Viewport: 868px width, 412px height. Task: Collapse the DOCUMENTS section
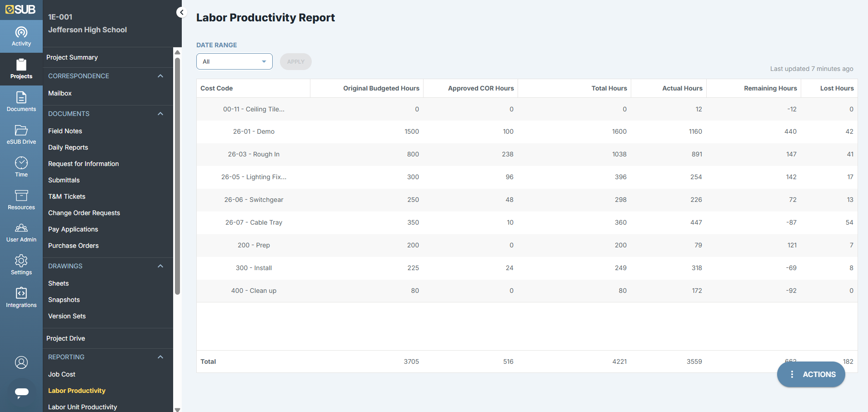click(x=160, y=114)
